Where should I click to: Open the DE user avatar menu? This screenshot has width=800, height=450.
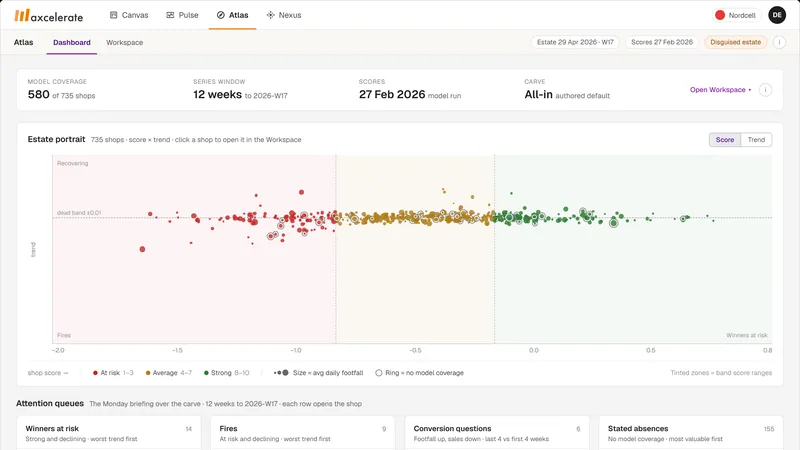777,15
